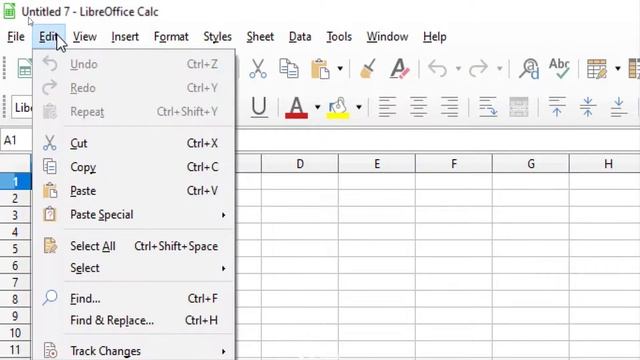Open the Background Color dropdown arrow
The width and height of the screenshot is (640, 360).
click(359, 107)
